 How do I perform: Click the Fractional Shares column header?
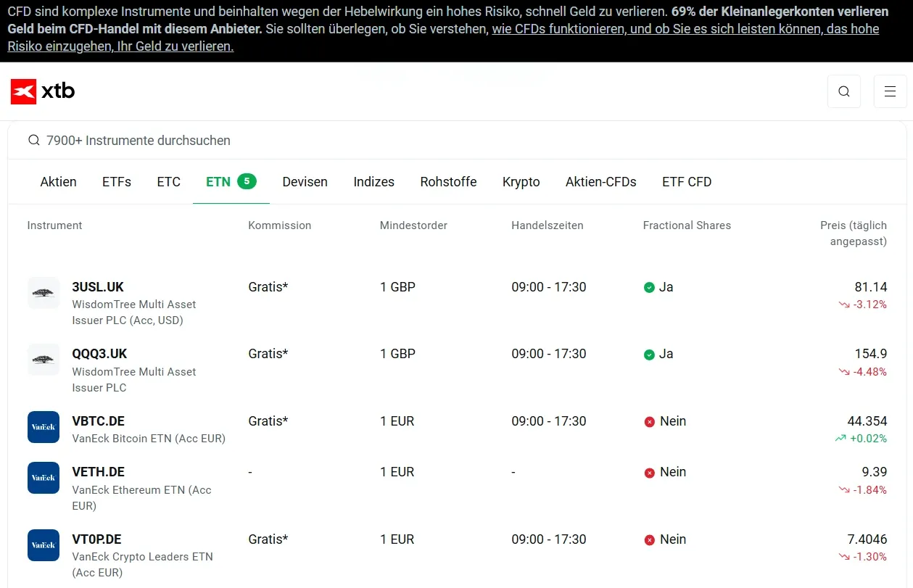[687, 225]
